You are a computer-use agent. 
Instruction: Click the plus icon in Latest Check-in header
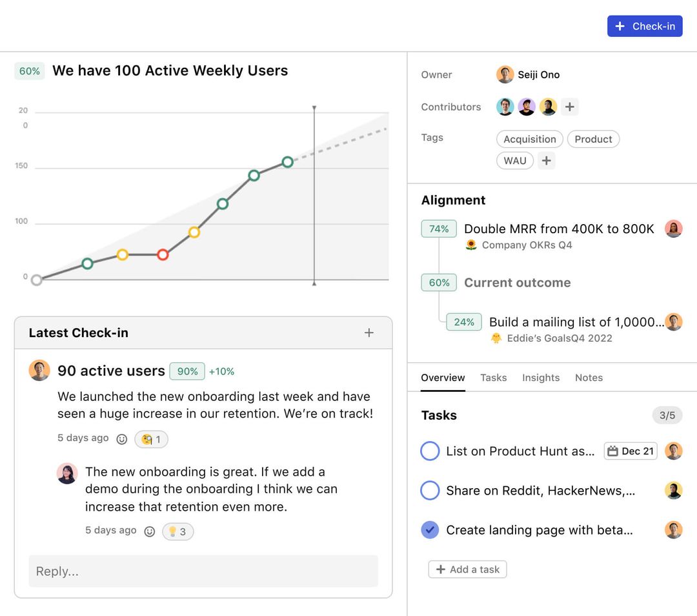pyautogui.click(x=369, y=333)
